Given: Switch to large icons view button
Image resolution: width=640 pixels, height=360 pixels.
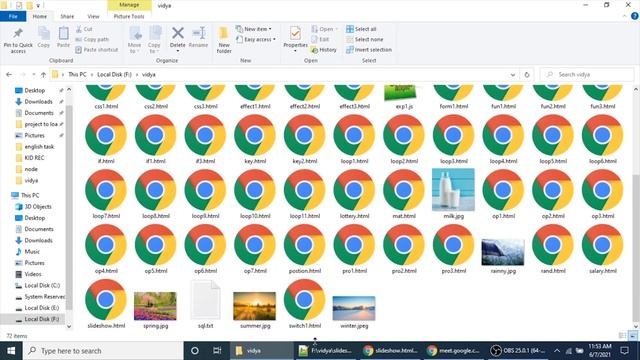Looking at the screenshot, I should (633, 336).
